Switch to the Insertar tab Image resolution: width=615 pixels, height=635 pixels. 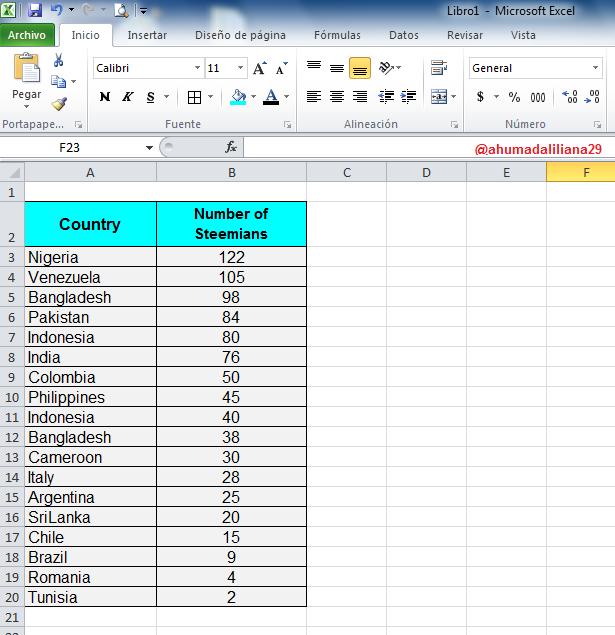(x=147, y=35)
